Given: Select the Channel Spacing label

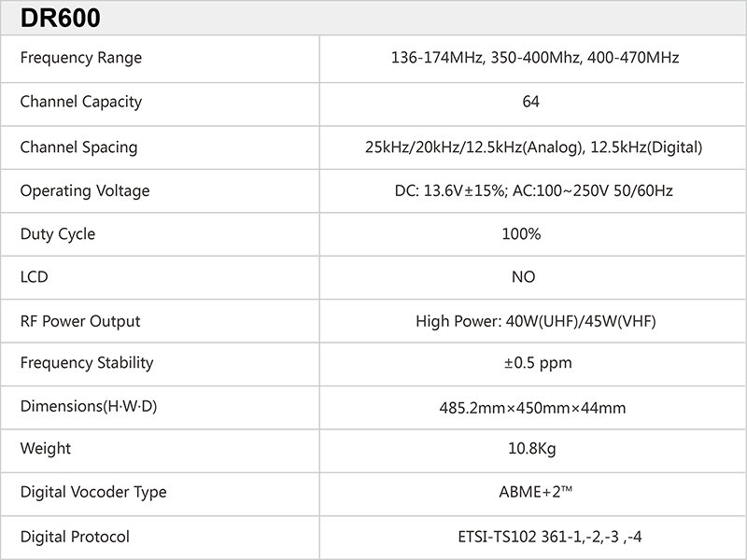Looking at the screenshot, I should [78, 147].
